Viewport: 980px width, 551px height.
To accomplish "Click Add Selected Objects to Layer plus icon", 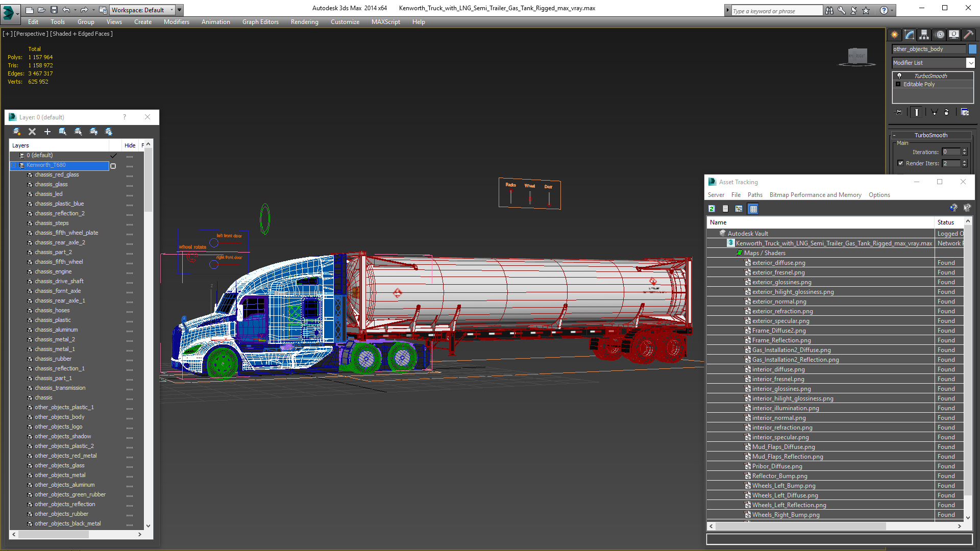I will pyautogui.click(x=47, y=132).
